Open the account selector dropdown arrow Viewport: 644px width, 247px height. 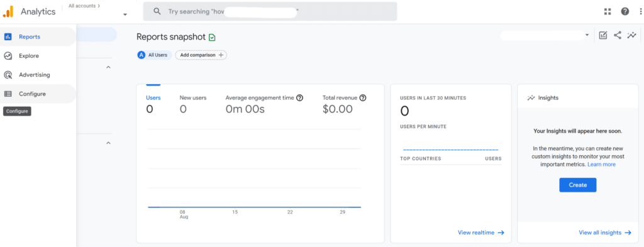(x=125, y=15)
